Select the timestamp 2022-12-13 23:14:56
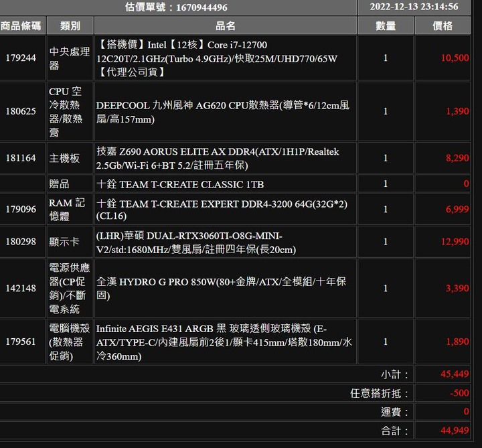Image resolution: width=482 pixels, height=448 pixels. (414, 7)
